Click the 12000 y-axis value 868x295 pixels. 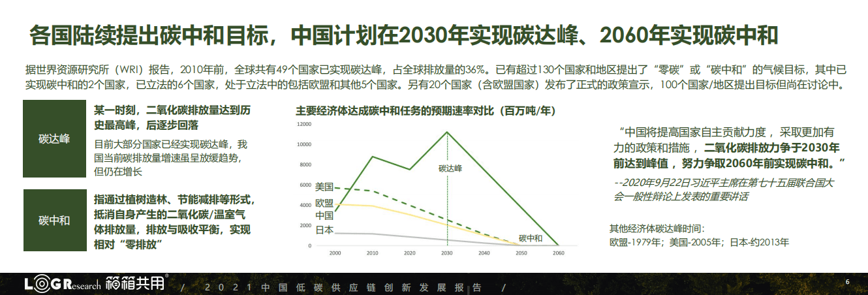pos(305,123)
